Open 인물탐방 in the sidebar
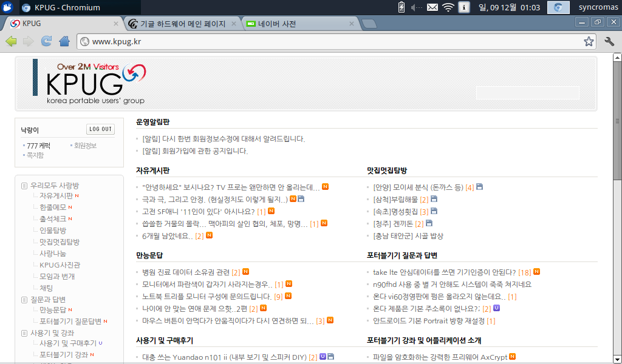 pyautogui.click(x=53, y=230)
